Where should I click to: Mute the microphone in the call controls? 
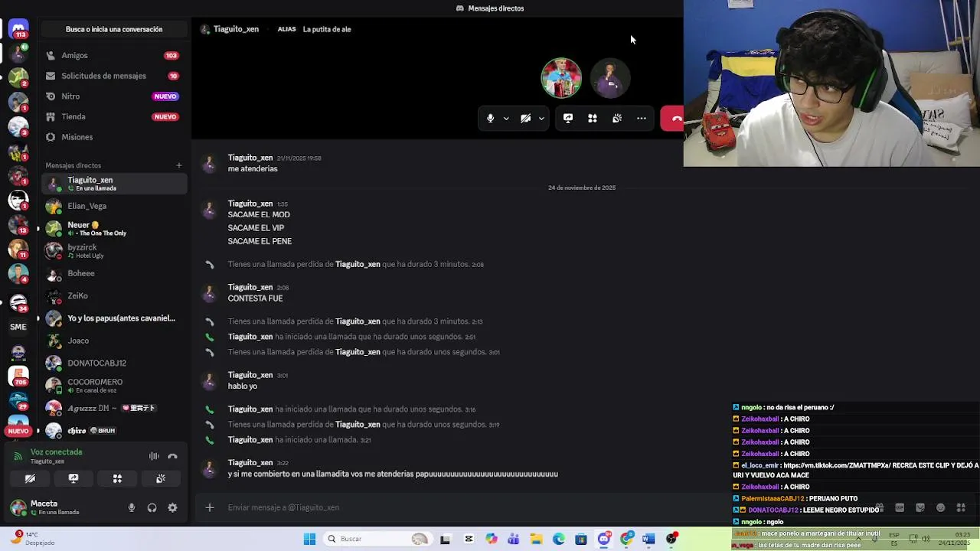pyautogui.click(x=490, y=119)
